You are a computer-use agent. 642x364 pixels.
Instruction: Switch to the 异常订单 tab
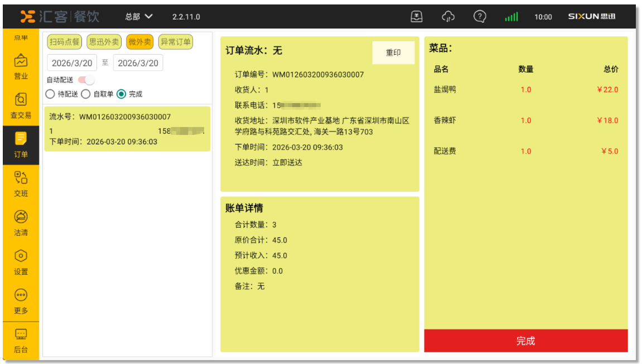click(x=175, y=42)
